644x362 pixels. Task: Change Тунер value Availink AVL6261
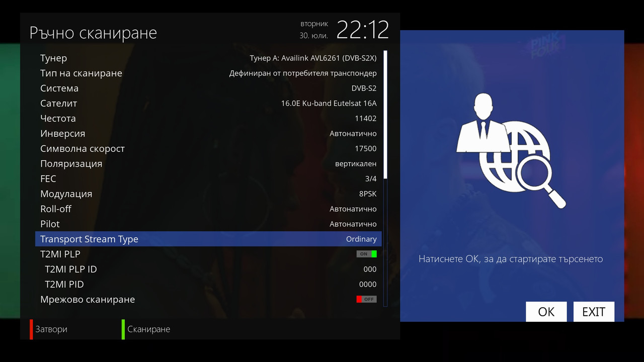(313, 58)
